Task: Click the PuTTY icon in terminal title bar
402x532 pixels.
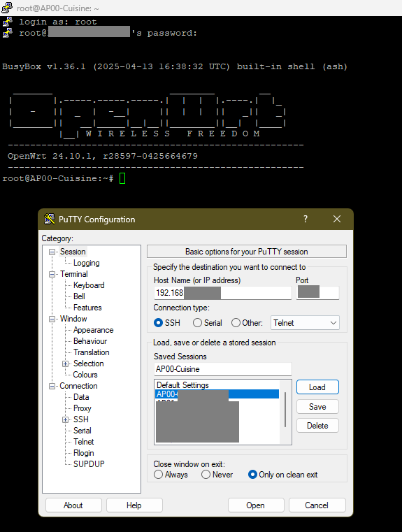Action: pos(7,8)
